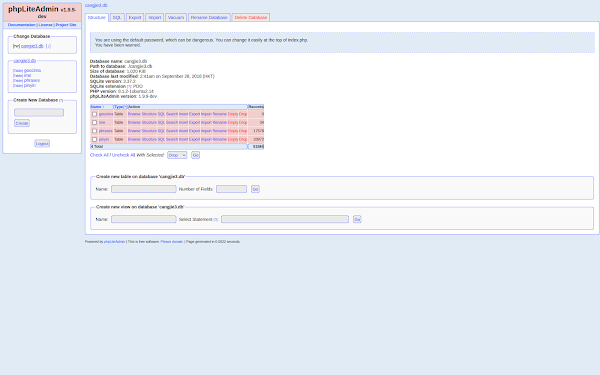Open the goucima name link in table list
600x375 pixels.
coord(106,114)
